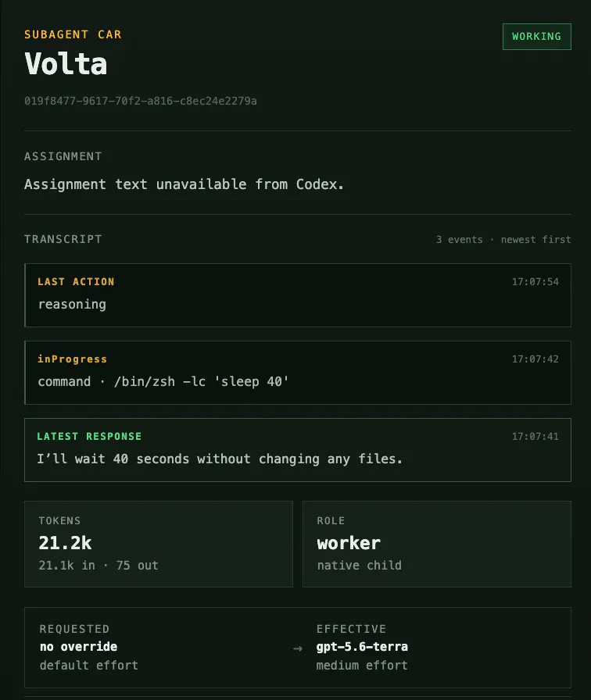
Task: Open the LATEST RESPONSE event card
Action: [x=298, y=450]
